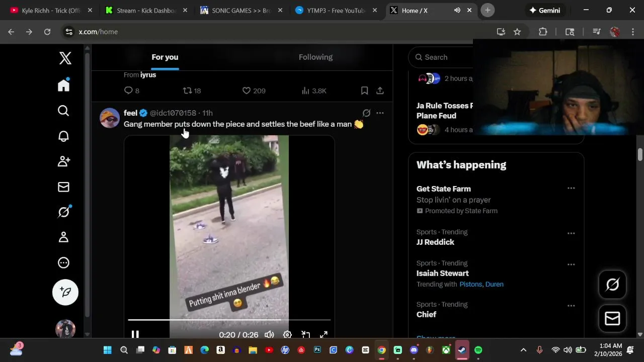Open Explore with the sidebar magnifier icon

(63, 111)
